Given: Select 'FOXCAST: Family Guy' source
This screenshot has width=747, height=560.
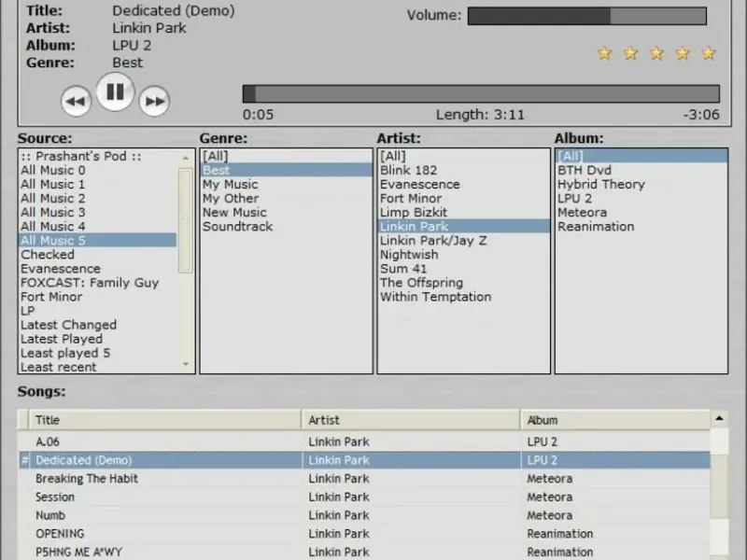Looking at the screenshot, I should click(98, 283).
